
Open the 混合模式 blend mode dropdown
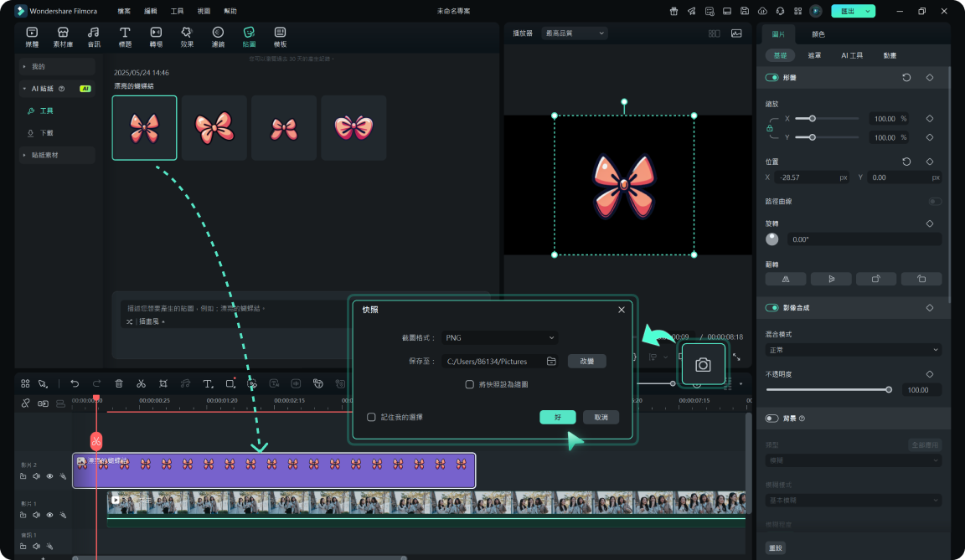853,350
